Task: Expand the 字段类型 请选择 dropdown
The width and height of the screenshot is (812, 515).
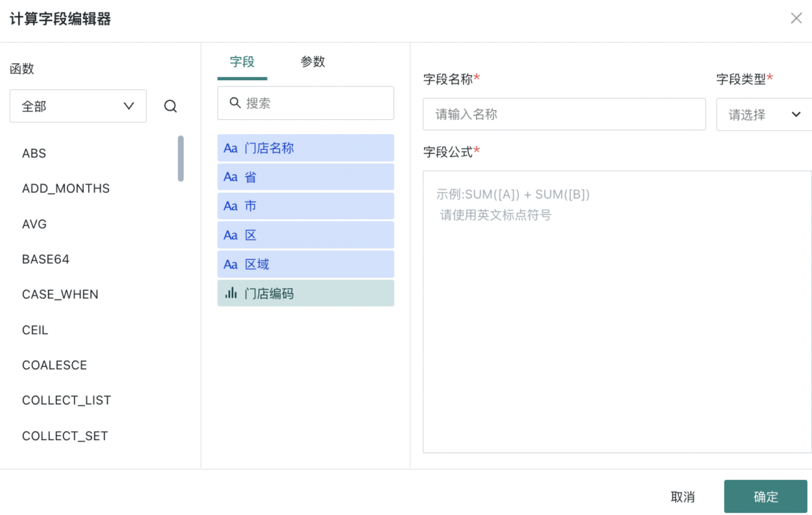Action: tap(764, 115)
